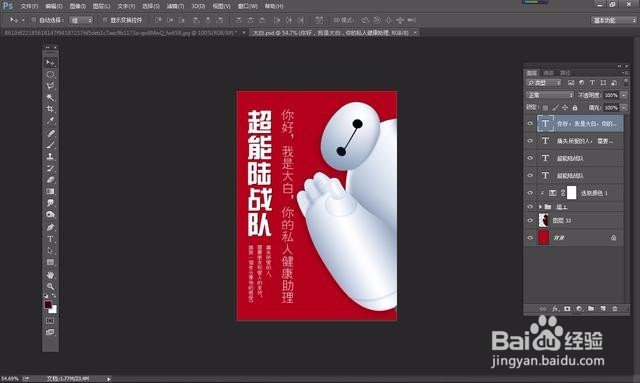
Task: Hide the 背景 layer
Action: (x=530, y=238)
